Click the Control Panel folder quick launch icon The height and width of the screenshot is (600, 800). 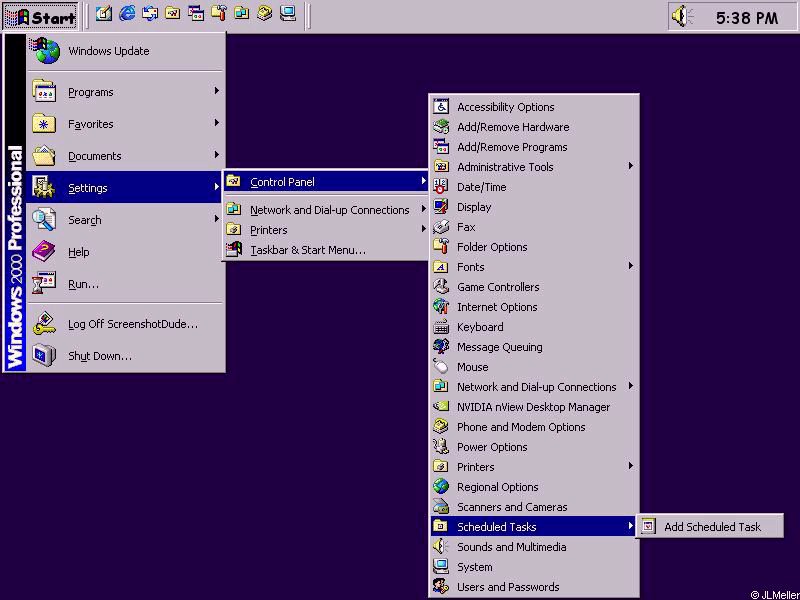tap(173, 14)
